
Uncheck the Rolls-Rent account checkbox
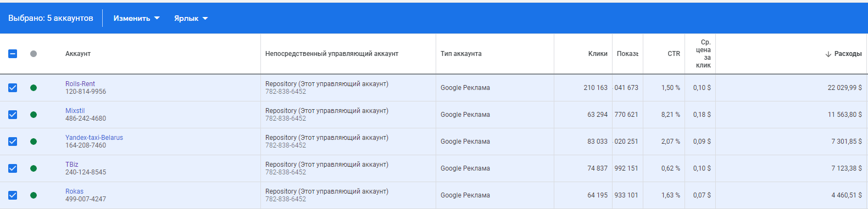(13, 88)
